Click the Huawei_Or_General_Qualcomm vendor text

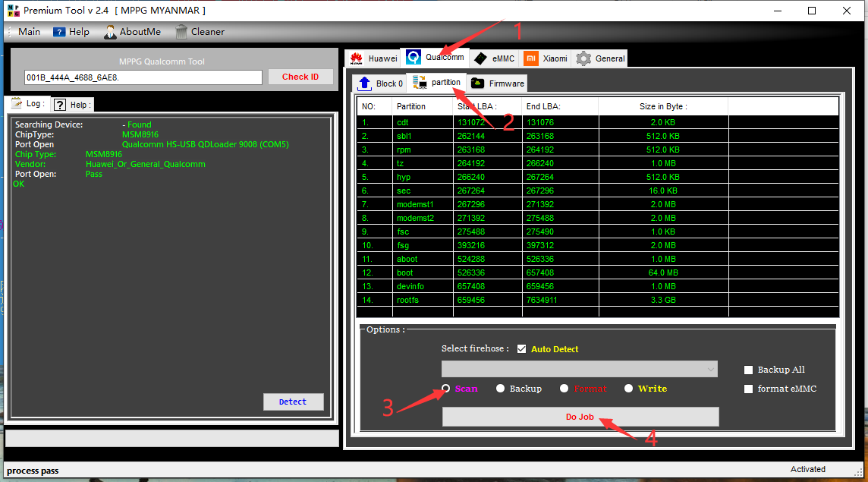tap(146, 165)
